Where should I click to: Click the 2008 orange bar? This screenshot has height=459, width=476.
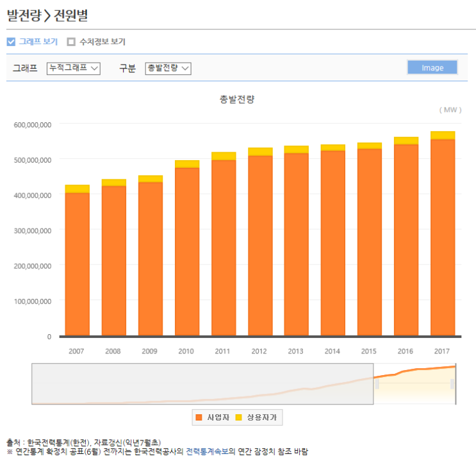[x=114, y=261]
